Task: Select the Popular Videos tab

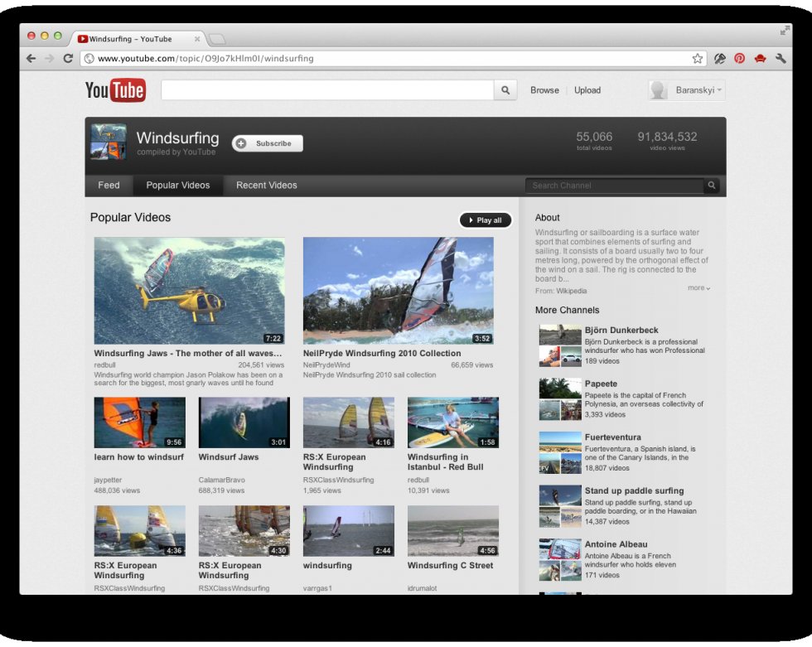Action: click(177, 186)
